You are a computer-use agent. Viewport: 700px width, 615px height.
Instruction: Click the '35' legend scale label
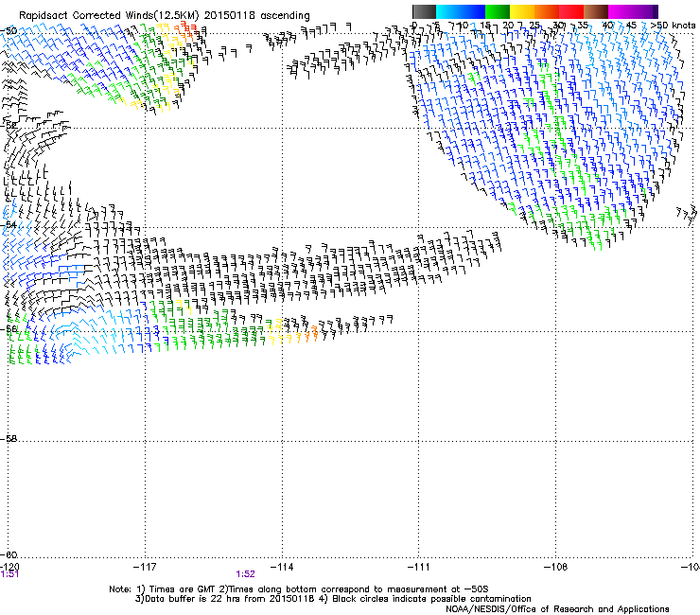(583, 26)
